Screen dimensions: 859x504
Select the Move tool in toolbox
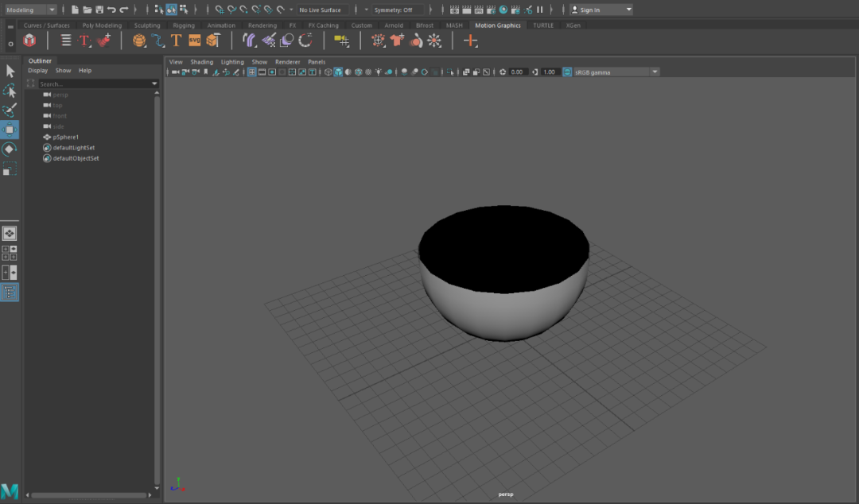pos(10,130)
